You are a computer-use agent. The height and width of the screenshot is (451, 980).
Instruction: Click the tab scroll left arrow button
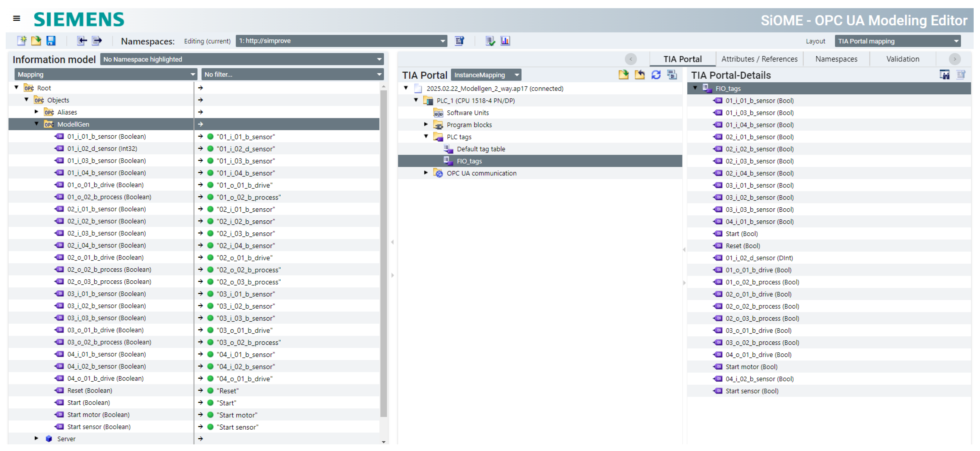click(631, 59)
